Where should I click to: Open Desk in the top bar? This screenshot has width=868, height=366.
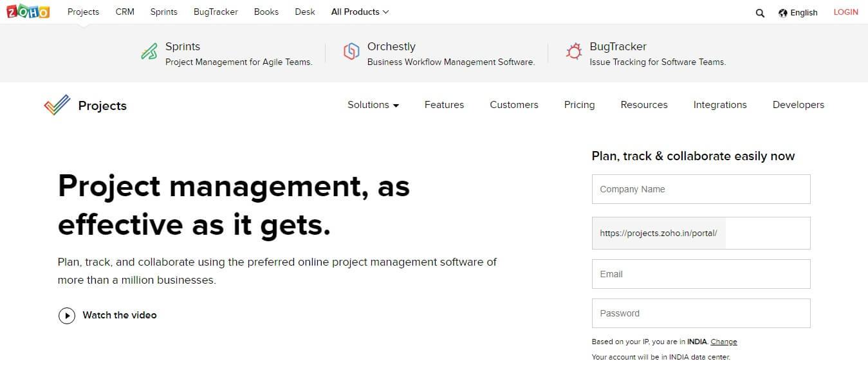[x=305, y=12]
